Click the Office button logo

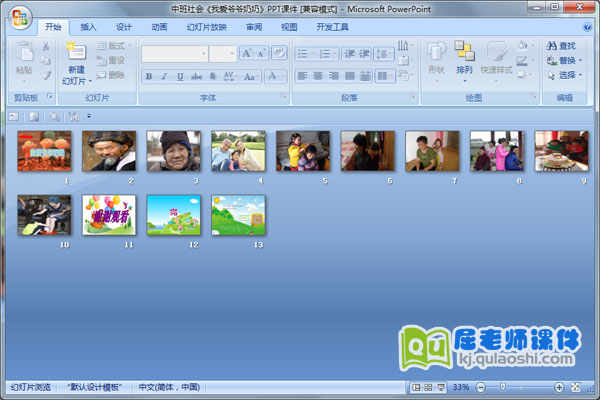[x=21, y=17]
